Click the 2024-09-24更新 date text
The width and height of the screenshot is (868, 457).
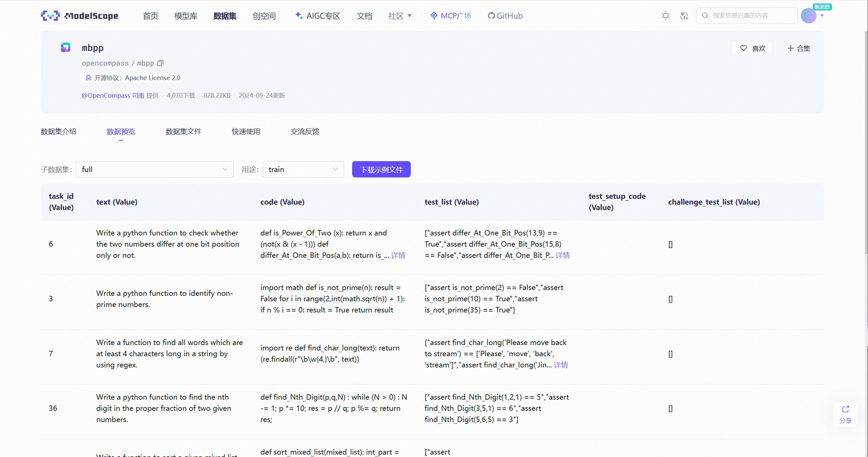[x=262, y=95]
